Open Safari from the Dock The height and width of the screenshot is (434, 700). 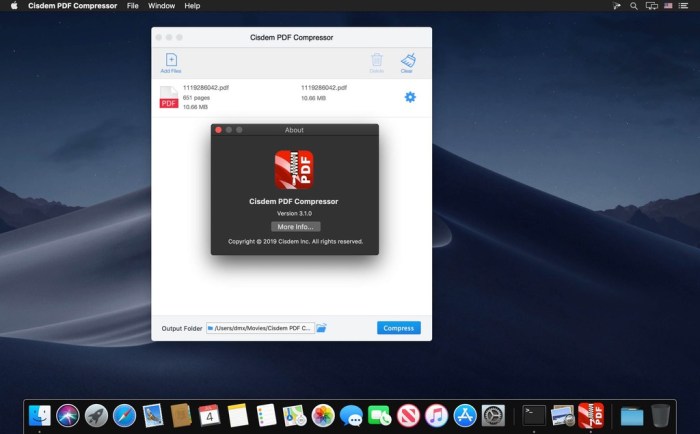(125, 415)
